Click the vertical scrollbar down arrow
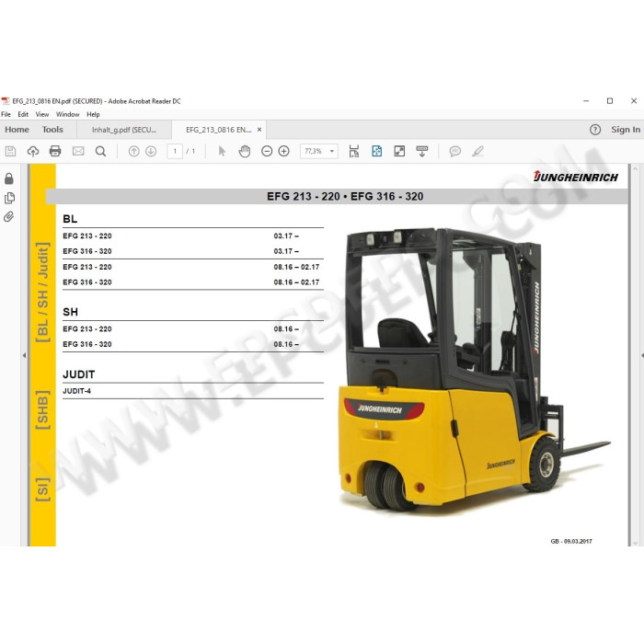644x644 pixels. coord(636,543)
